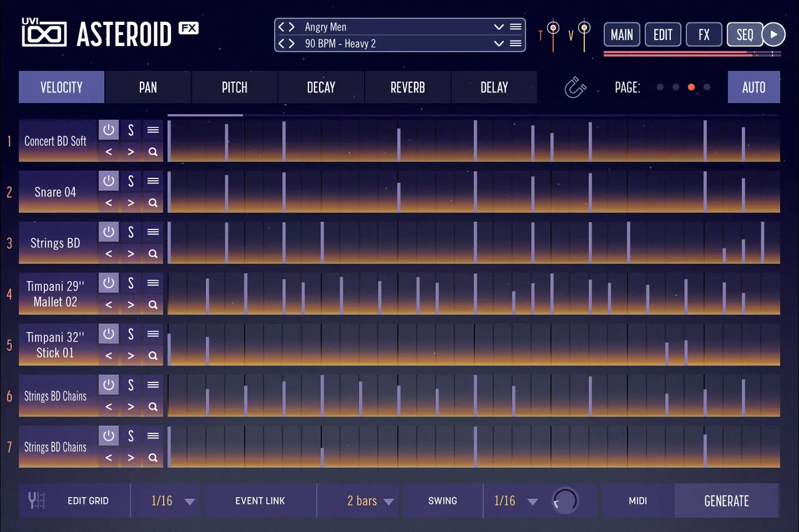Click the edit grid tuning fork icon
This screenshot has height=532, width=799.
(37, 500)
